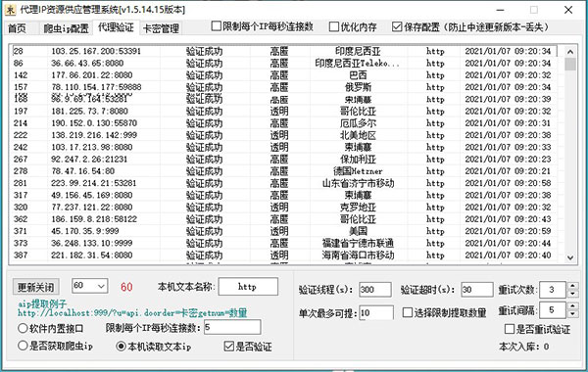Click timestamp 2021/01/07 09:20:59
Image resolution: width=588 pixels, height=372 pixels.
click(508, 231)
